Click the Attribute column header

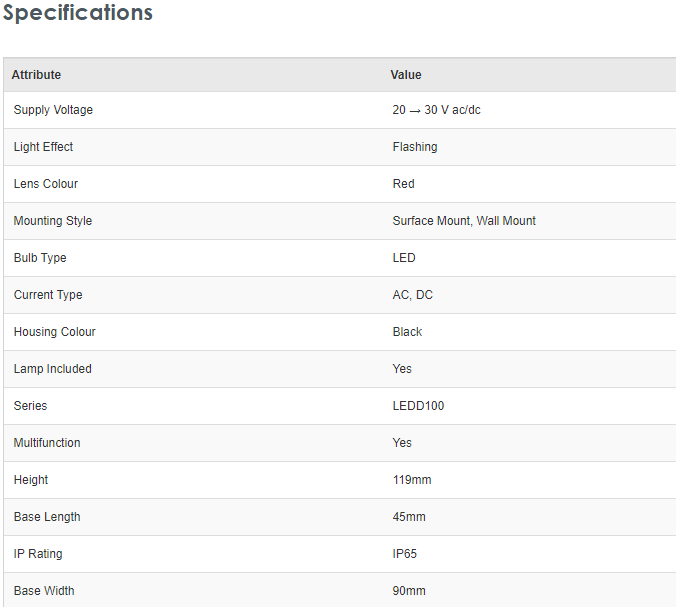36,75
